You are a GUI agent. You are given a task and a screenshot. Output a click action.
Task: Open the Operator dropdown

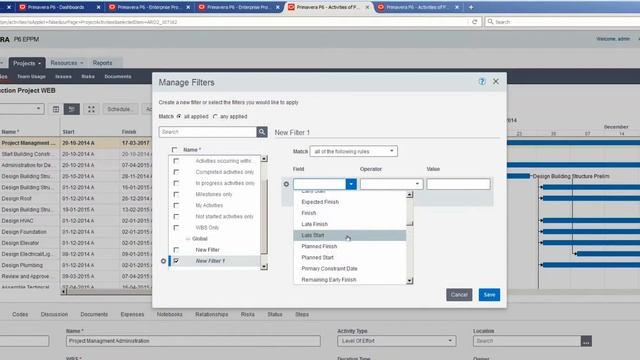[x=391, y=184]
